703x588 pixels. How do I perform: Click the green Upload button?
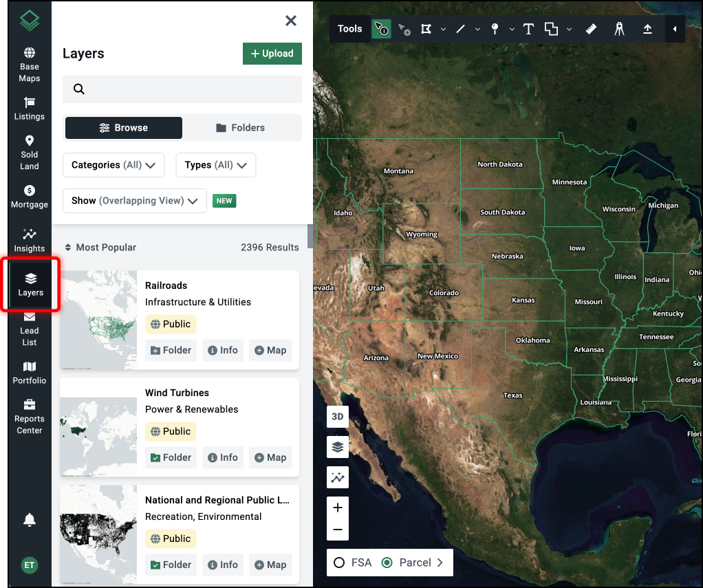272,54
